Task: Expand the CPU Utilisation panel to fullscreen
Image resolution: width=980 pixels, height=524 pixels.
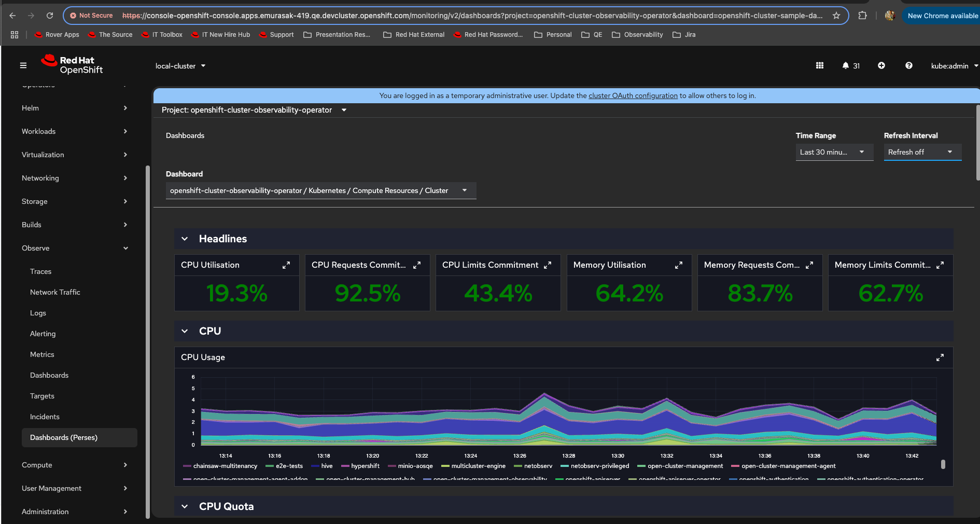Action: pos(286,265)
